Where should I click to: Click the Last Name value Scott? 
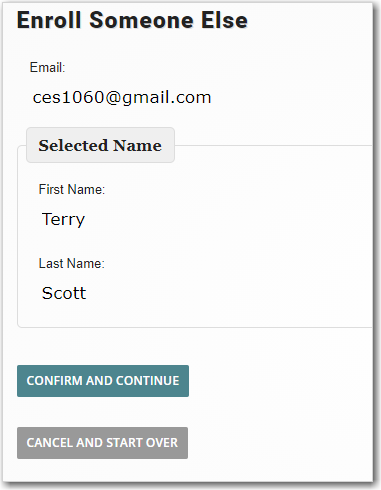[x=64, y=293]
